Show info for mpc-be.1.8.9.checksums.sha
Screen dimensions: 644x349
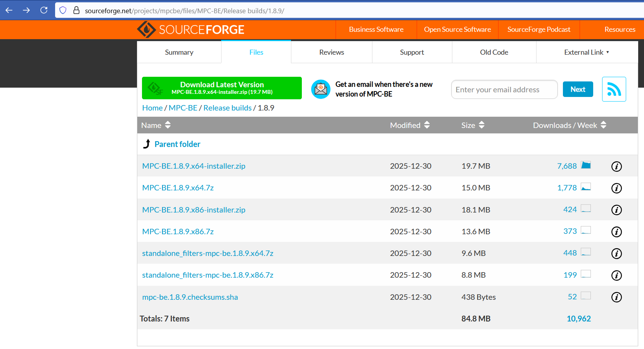point(616,297)
